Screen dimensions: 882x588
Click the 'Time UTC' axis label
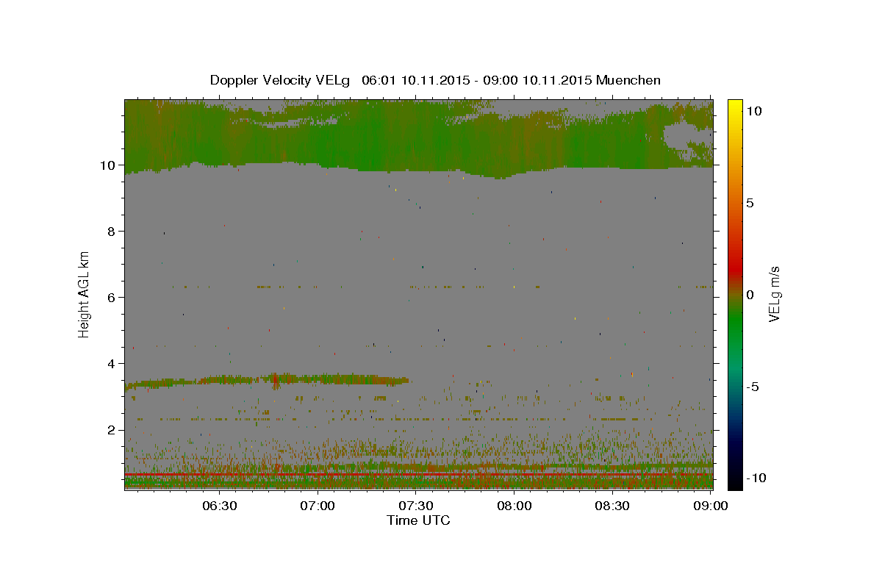tap(418, 520)
